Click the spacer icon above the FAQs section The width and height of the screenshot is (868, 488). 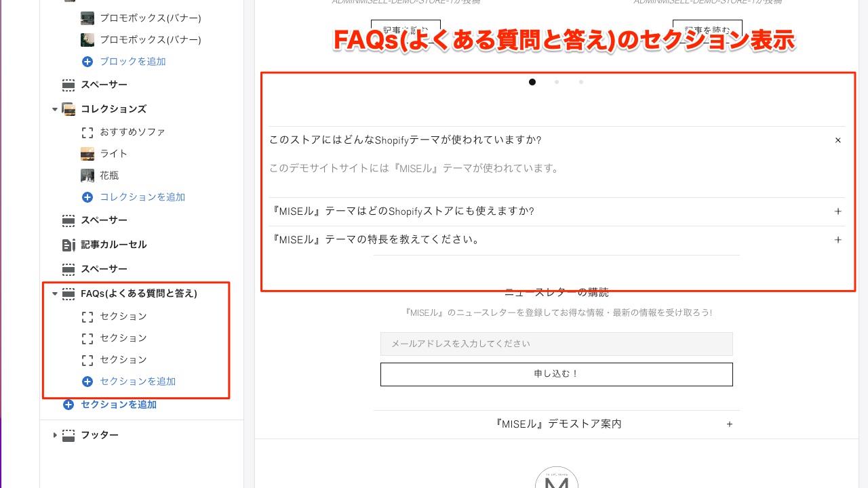pyautogui.click(x=68, y=269)
